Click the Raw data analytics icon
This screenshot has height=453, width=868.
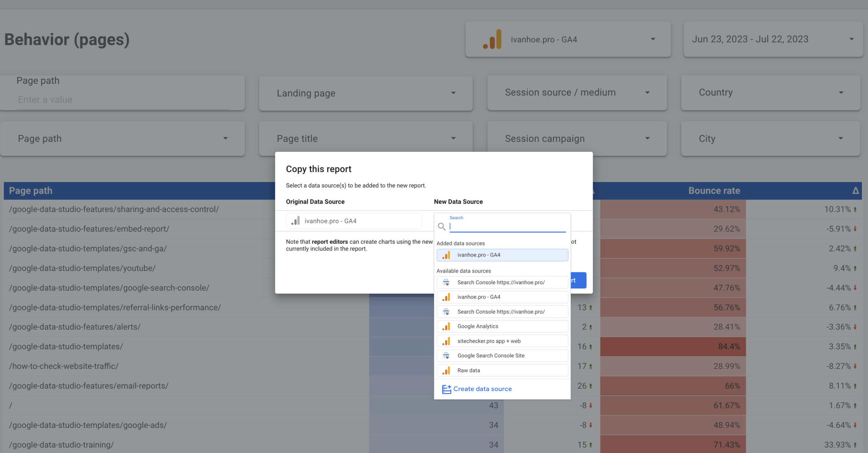(x=446, y=370)
